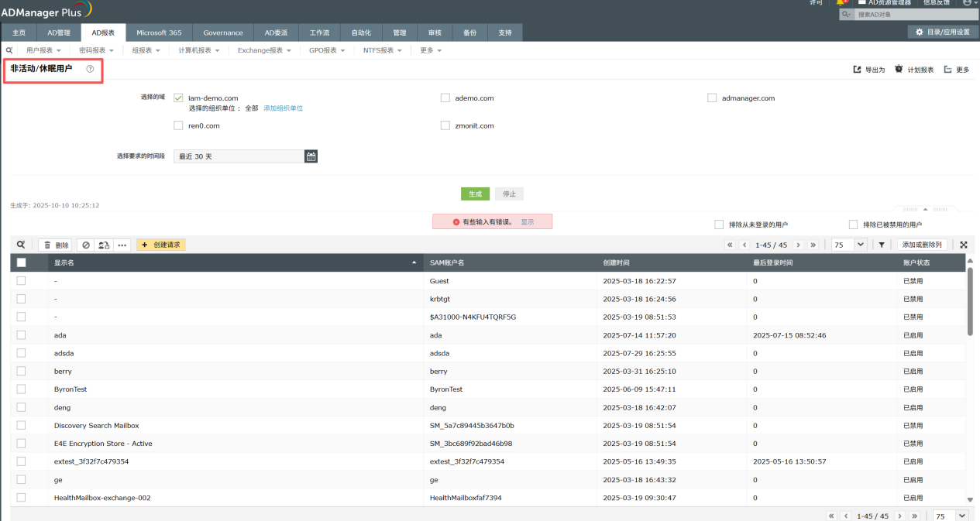Click the disable user (circle-slash) icon
980x521 pixels.
coord(86,245)
